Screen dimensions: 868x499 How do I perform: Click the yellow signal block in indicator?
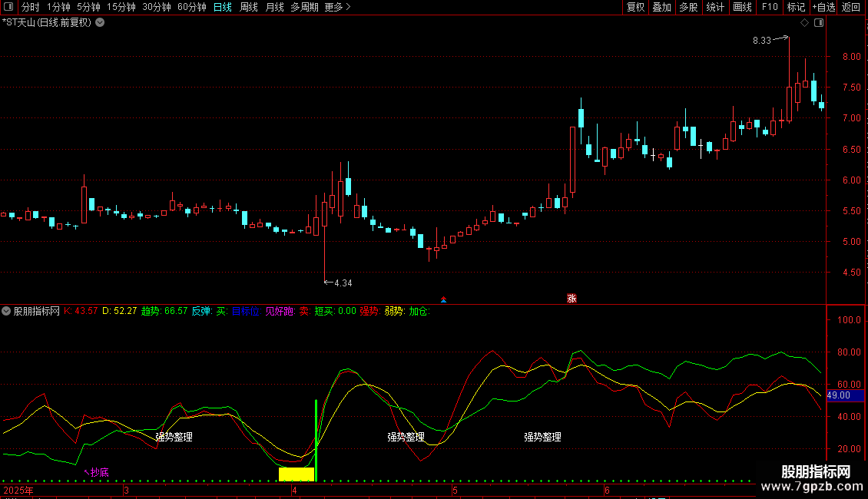pyautogui.click(x=297, y=474)
